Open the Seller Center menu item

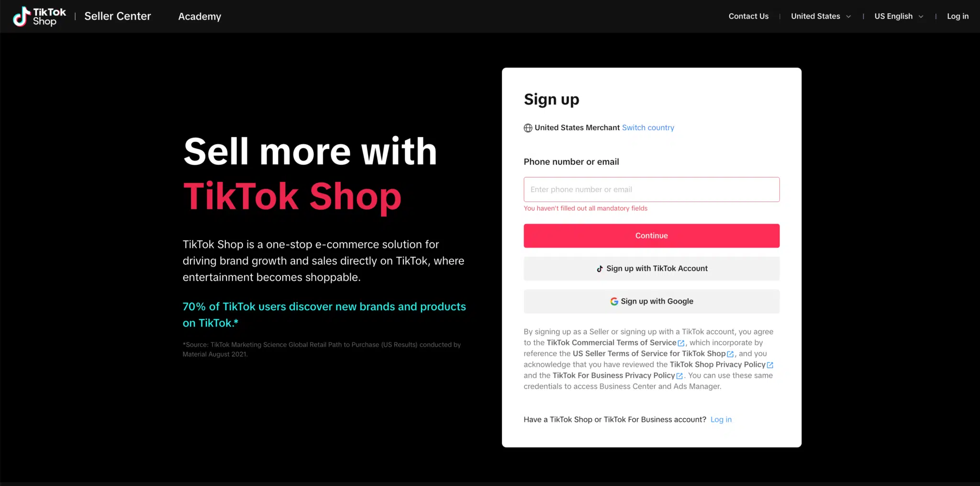[117, 16]
